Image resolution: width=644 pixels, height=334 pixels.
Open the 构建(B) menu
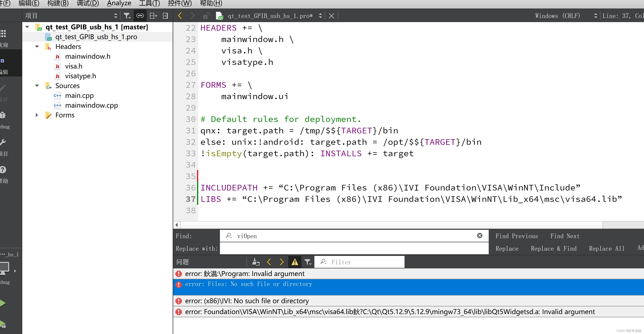pyautogui.click(x=58, y=3)
